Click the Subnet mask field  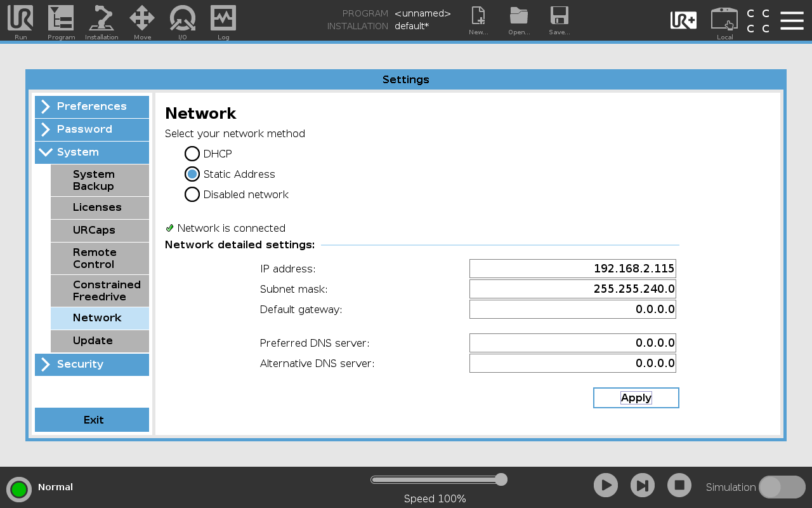pyautogui.click(x=573, y=289)
